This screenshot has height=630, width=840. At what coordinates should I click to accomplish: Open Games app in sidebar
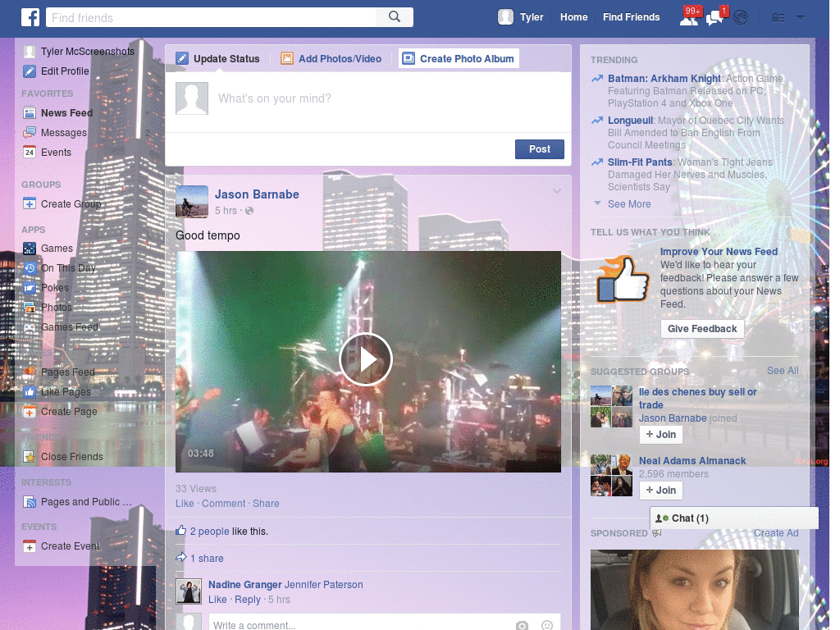click(x=57, y=249)
